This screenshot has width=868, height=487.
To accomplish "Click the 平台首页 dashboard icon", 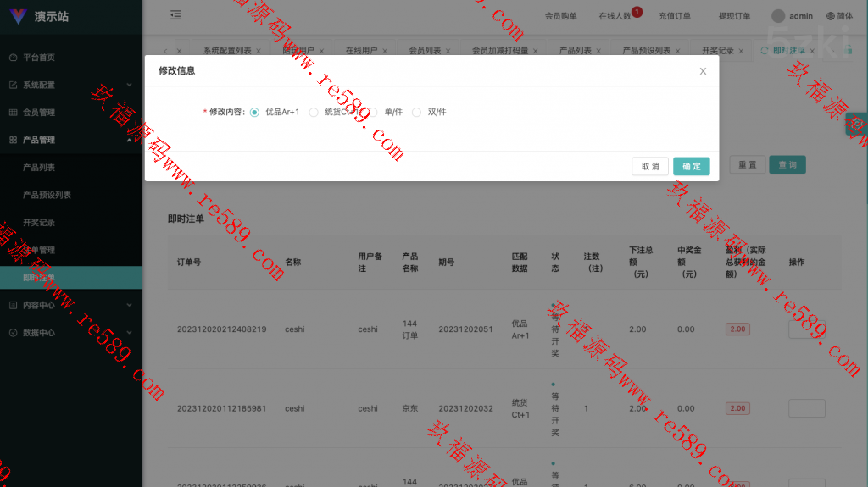I will click(13, 58).
